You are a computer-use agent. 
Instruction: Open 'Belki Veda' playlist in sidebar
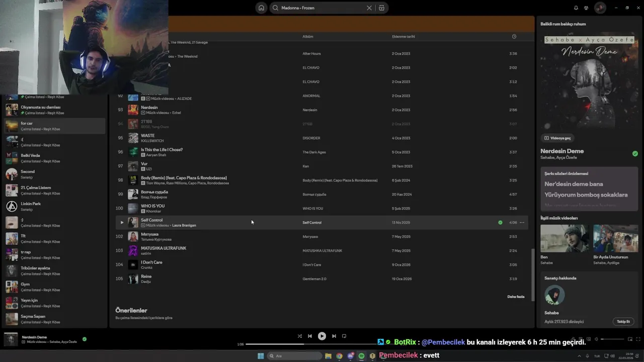point(55,158)
